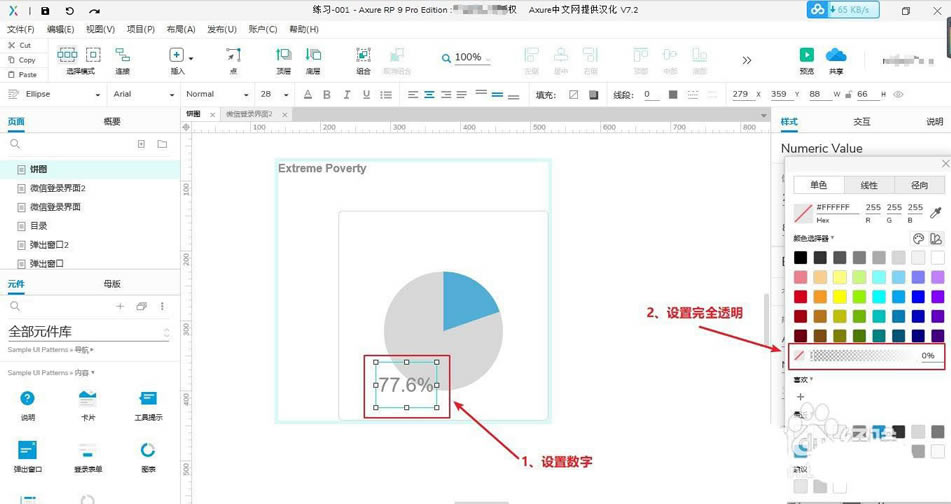Click the add folder icon in pages
Image resolution: width=951 pixels, height=504 pixels.
coord(162,144)
